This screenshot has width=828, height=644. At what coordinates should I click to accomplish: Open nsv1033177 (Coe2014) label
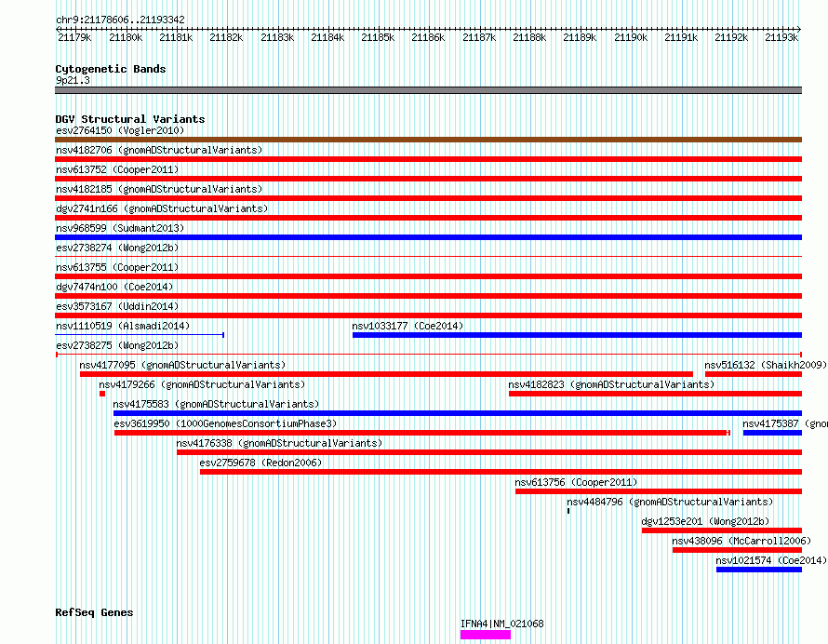click(x=407, y=326)
